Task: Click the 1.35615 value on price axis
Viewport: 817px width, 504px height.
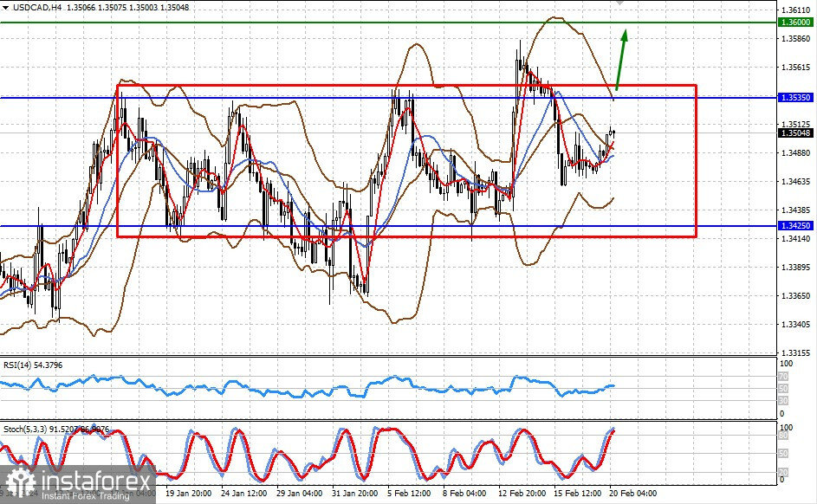Action: coord(796,68)
